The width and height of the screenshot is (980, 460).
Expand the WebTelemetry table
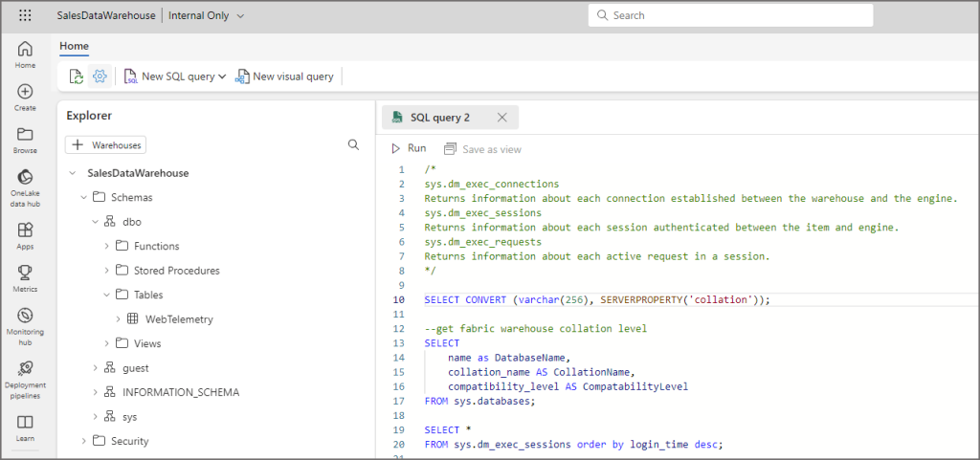[118, 319]
